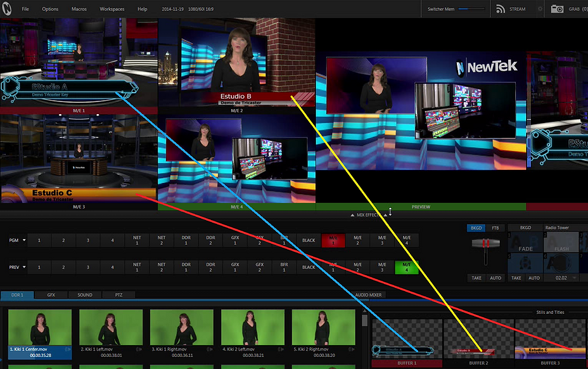Click the M/E 3 monitor view
This screenshot has height=369, width=588.
79,159
